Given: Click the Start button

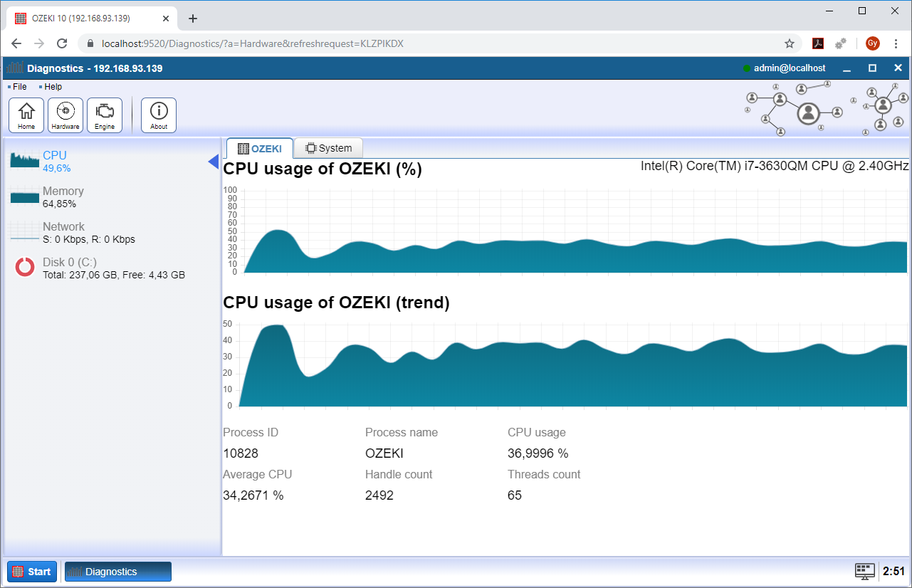Looking at the screenshot, I should (x=32, y=572).
